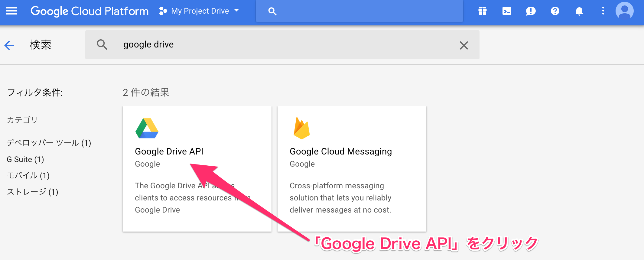The image size is (644, 260).
Task: Click Google publisher under Drive API
Action: [x=148, y=164]
